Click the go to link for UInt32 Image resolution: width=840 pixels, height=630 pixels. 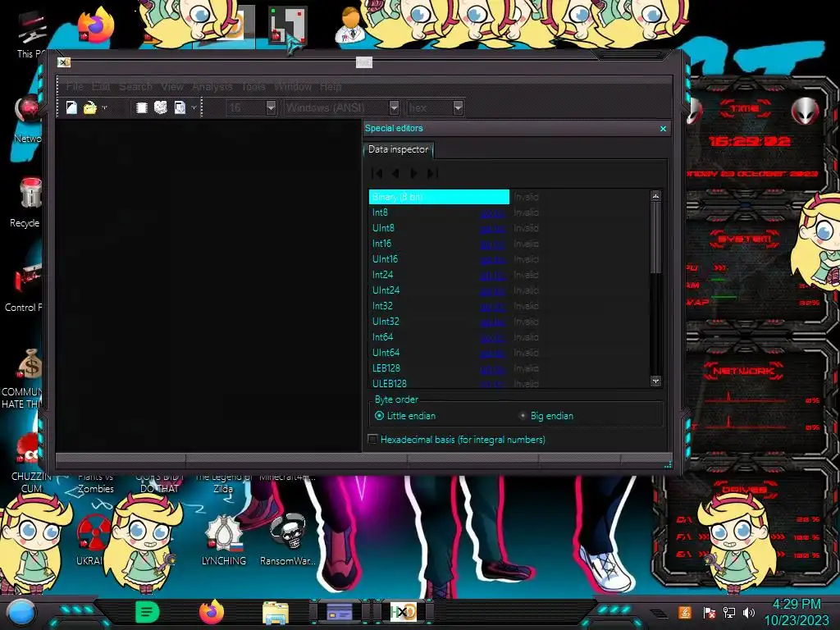coord(492,322)
